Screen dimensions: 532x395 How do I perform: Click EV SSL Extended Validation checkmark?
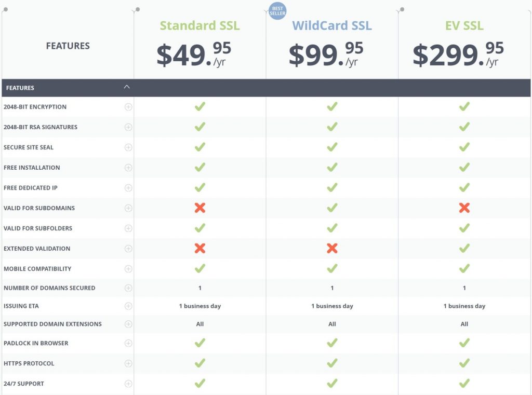tap(464, 248)
